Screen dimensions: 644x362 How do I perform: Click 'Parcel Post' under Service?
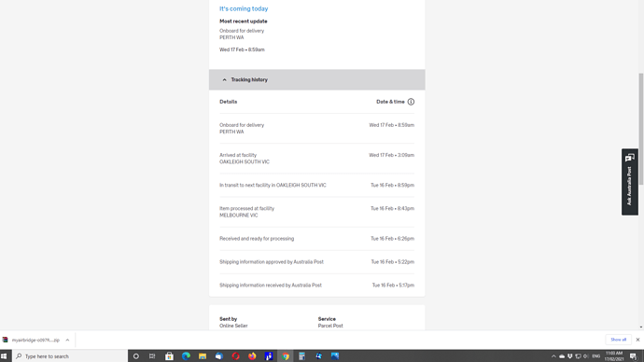(330, 326)
